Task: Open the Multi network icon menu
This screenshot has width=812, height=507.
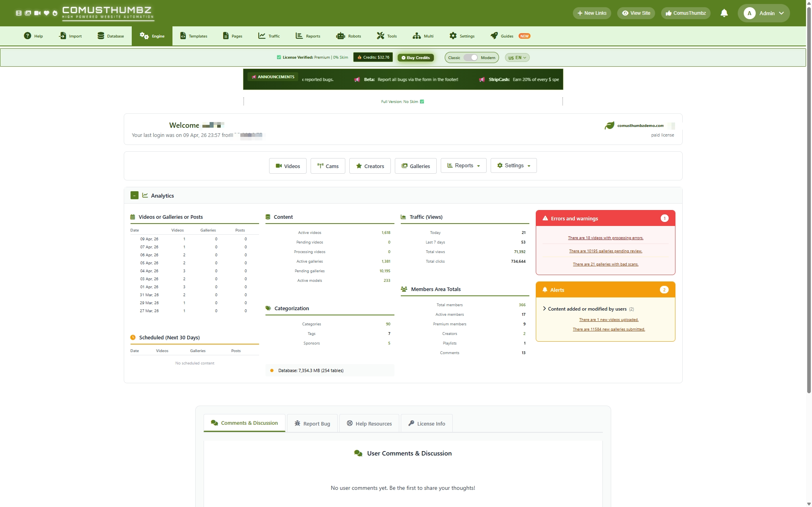Action: [416, 36]
